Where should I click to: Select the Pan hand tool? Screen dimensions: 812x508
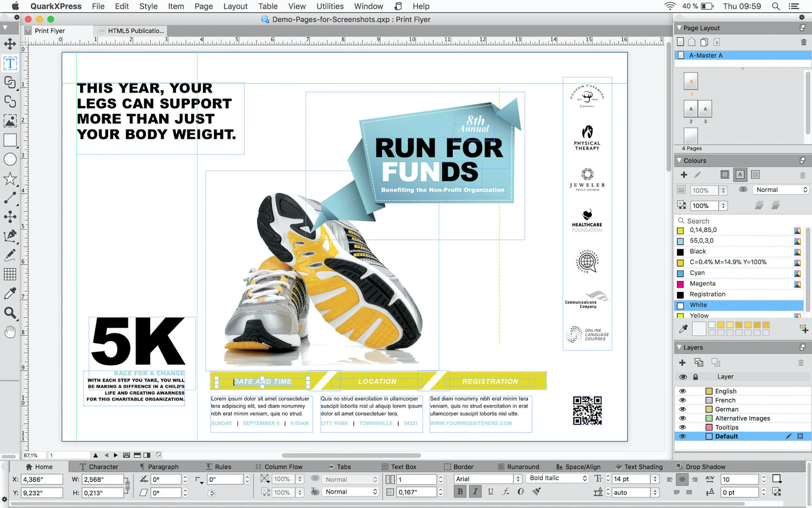tap(10, 332)
